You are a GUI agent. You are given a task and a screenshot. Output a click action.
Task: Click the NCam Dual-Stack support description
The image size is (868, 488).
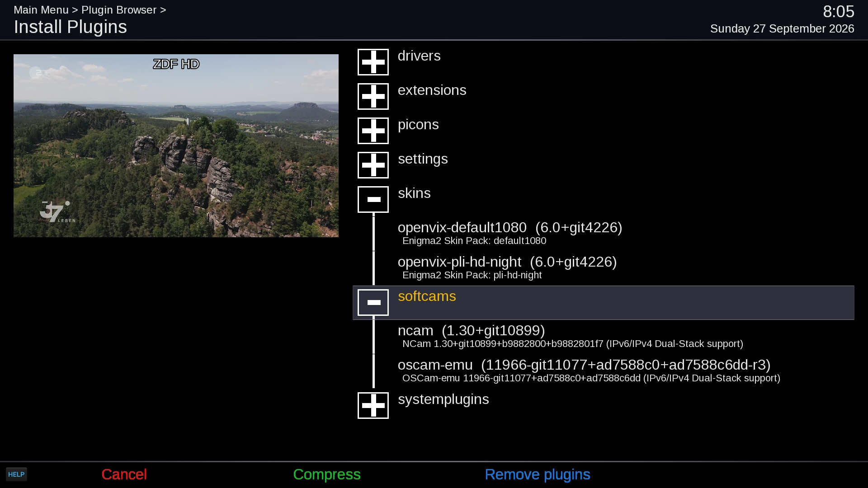pos(573,344)
